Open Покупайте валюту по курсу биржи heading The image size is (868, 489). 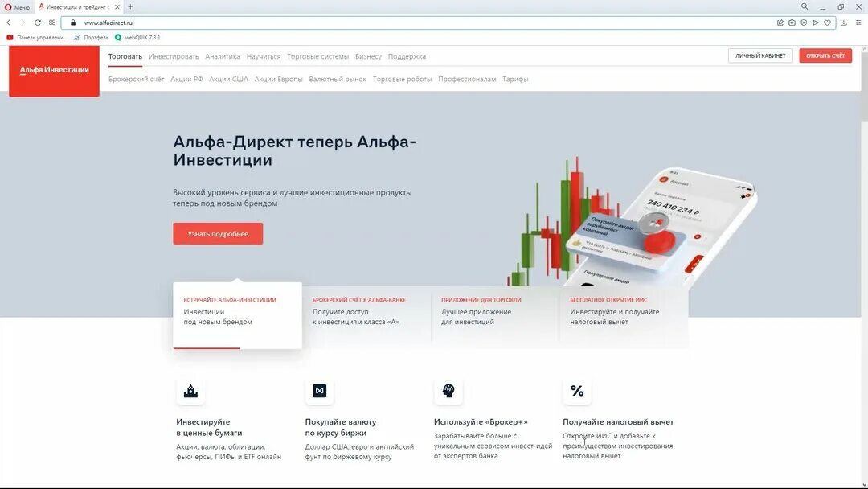[x=341, y=427]
